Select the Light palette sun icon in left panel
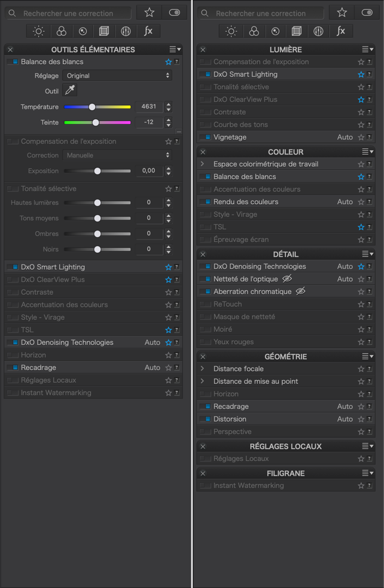This screenshot has width=384, height=588. (x=39, y=31)
